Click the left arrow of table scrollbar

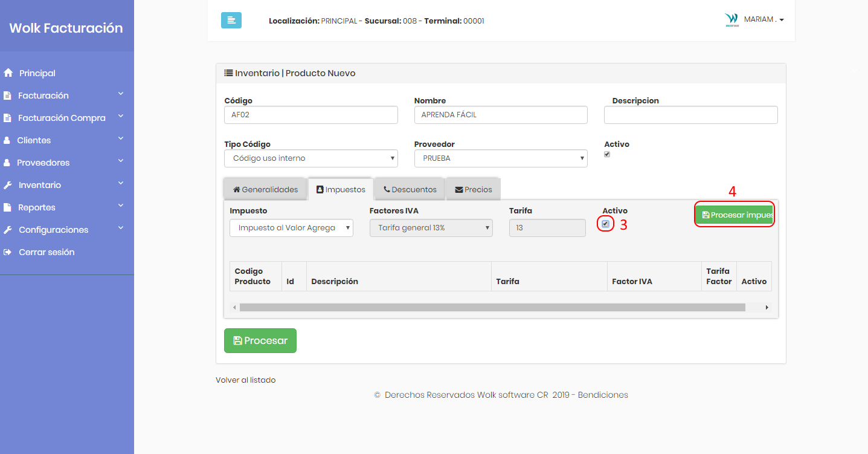pos(234,308)
